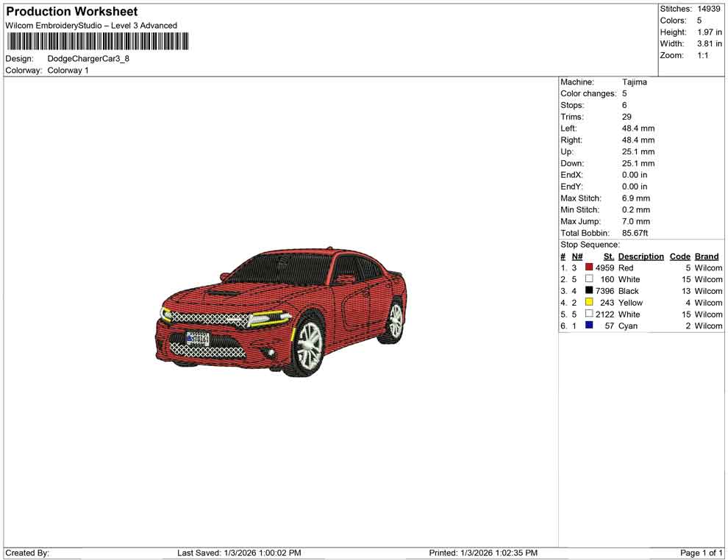Click the Production Worksheet title
728x560 pixels.
coord(71,12)
